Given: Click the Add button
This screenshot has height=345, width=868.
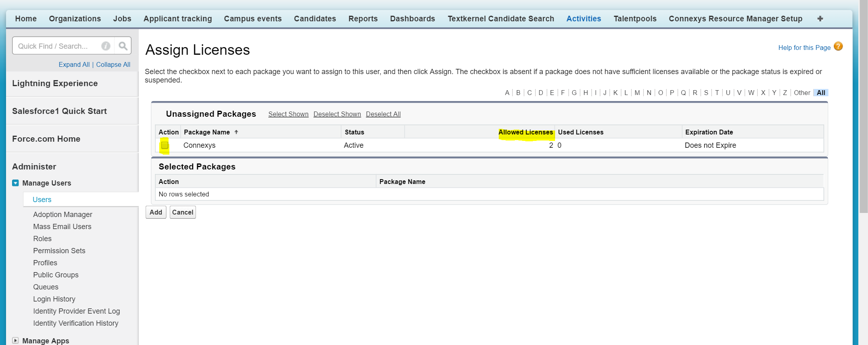Looking at the screenshot, I should pyautogui.click(x=156, y=212).
